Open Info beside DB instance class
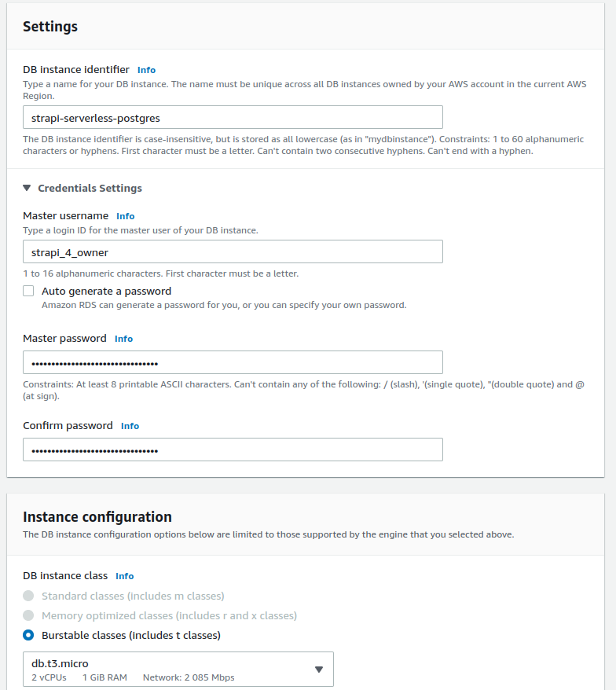616x690 pixels. tap(124, 575)
